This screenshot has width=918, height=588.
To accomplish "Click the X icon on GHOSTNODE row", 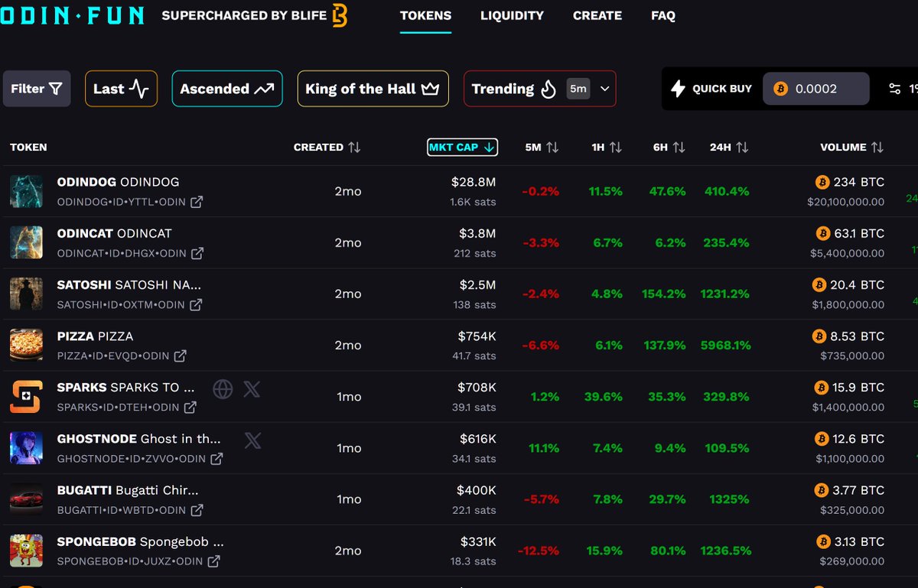I will tap(253, 439).
